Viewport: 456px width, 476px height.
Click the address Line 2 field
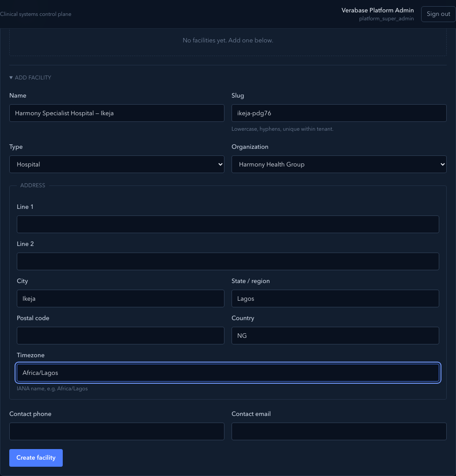(228, 261)
